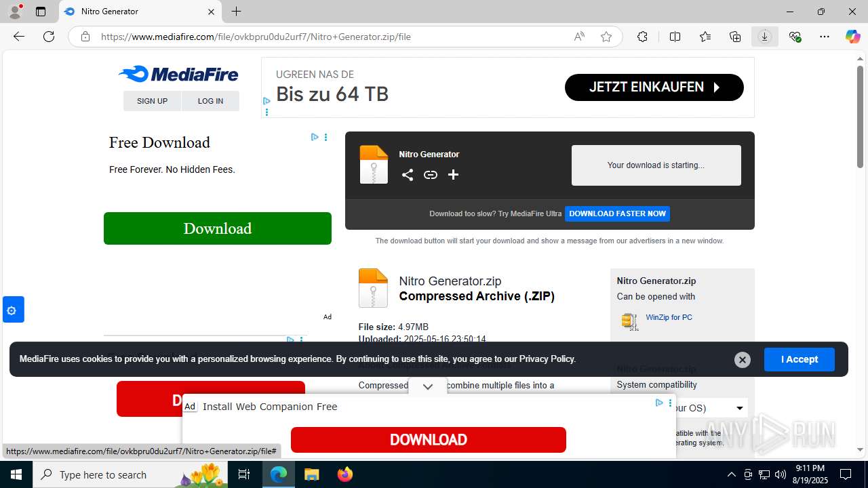Open the Tab actions menu icon

coord(41,12)
